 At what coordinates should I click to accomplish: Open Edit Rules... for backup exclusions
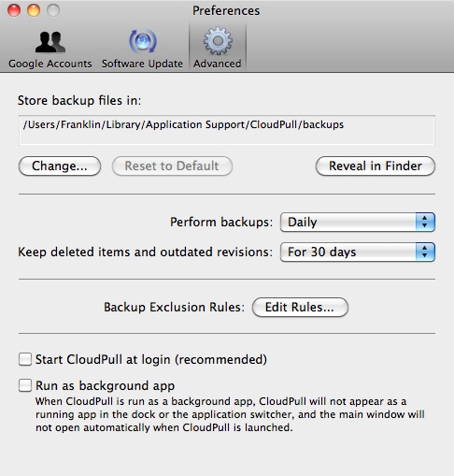300,308
